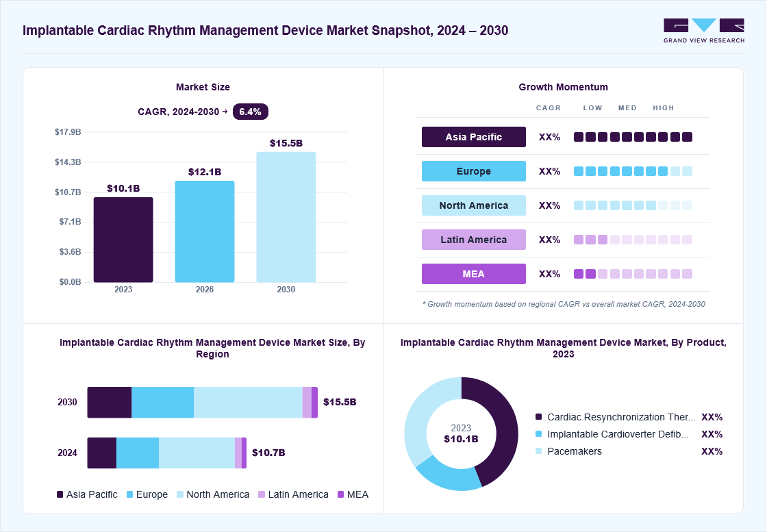Click the Grand View Research logo
This screenshot has height=532, width=767.
[x=704, y=31]
